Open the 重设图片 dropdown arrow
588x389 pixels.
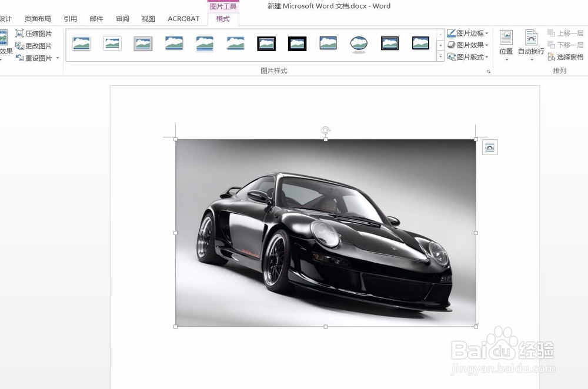click(x=58, y=58)
